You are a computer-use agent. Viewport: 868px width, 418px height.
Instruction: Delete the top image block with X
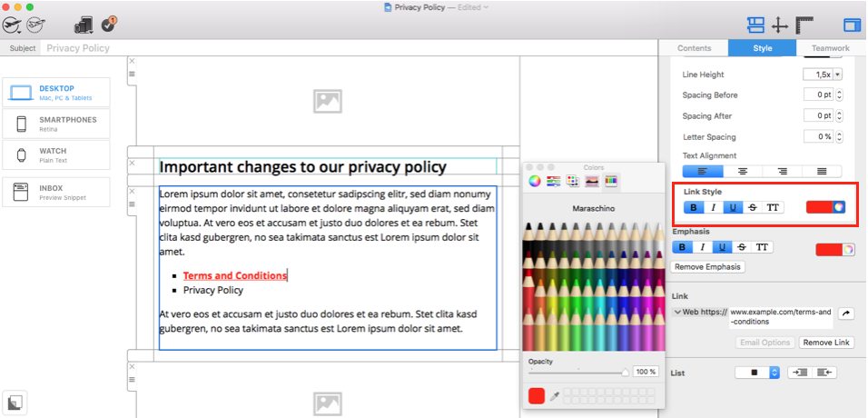pos(132,61)
